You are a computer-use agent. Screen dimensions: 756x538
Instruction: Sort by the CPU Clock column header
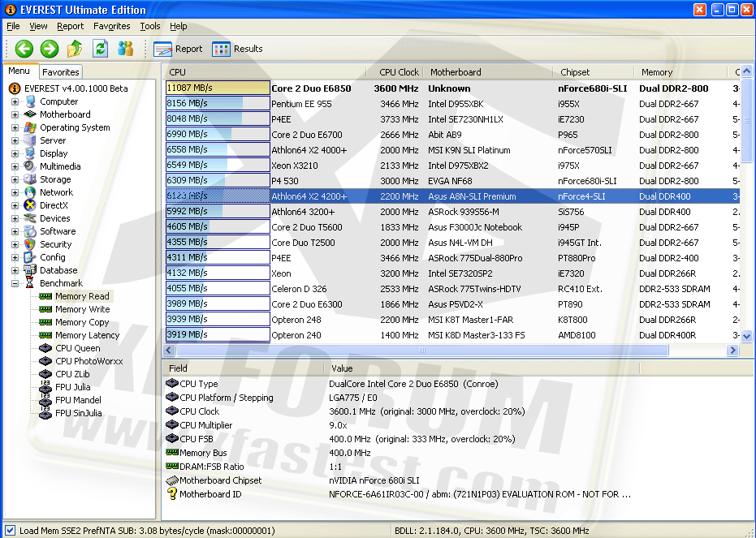coord(395,72)
